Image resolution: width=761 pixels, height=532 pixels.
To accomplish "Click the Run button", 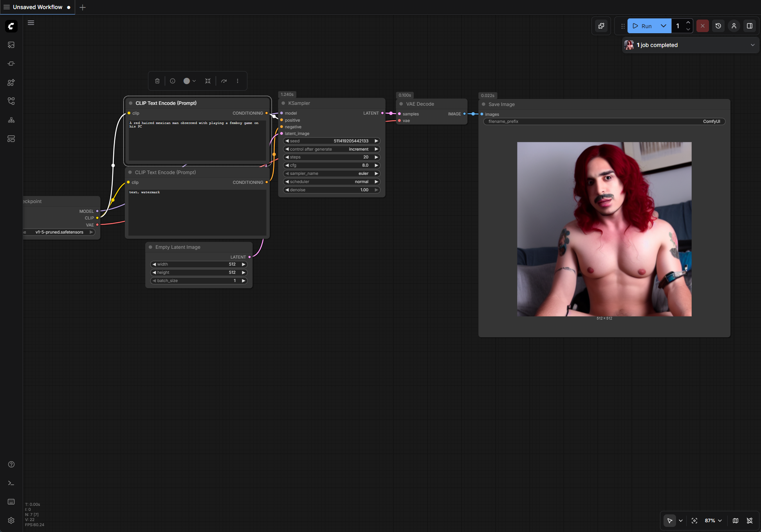I will 642,26.
